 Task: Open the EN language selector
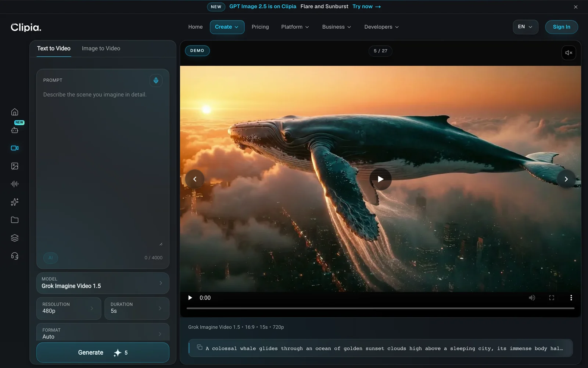(526, 27)
